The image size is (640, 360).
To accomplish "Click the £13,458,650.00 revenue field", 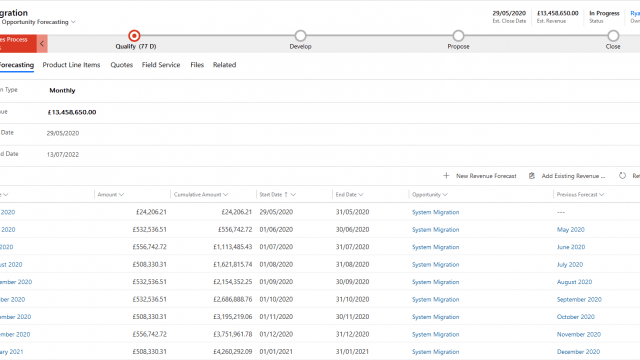I will 72,112.
